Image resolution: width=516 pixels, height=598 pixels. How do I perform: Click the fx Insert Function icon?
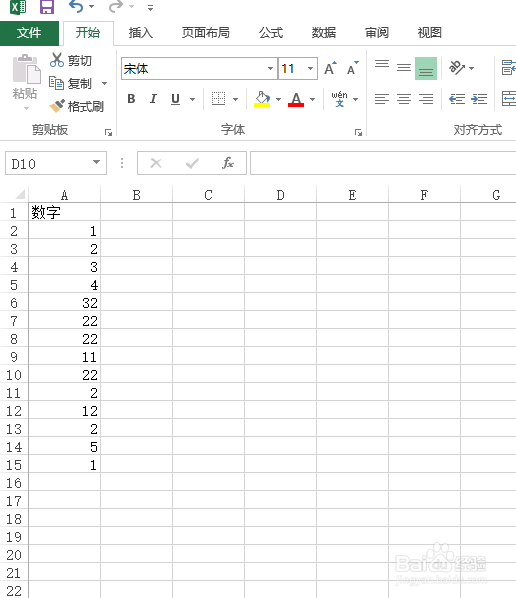coord(228,163)
